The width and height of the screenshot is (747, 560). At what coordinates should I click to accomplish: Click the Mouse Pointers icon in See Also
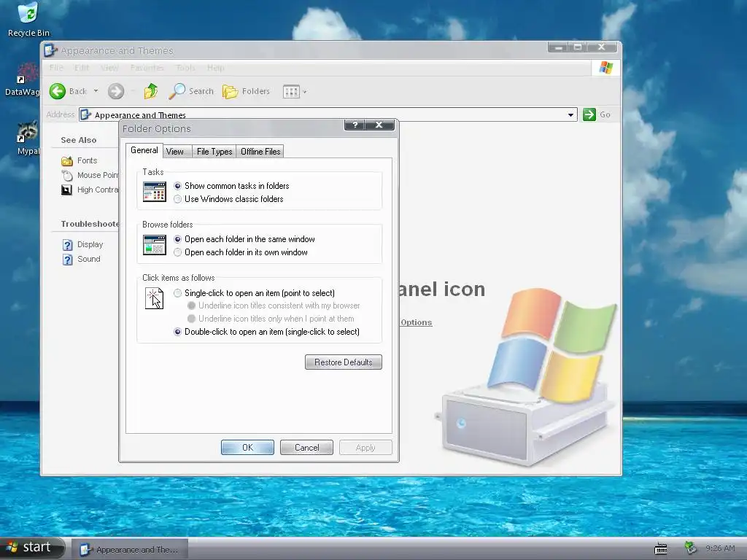[66, 175]
